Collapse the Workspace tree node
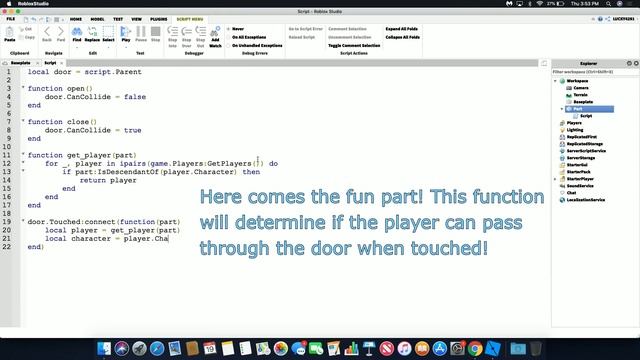640x360 pixels. coord(555,81)
